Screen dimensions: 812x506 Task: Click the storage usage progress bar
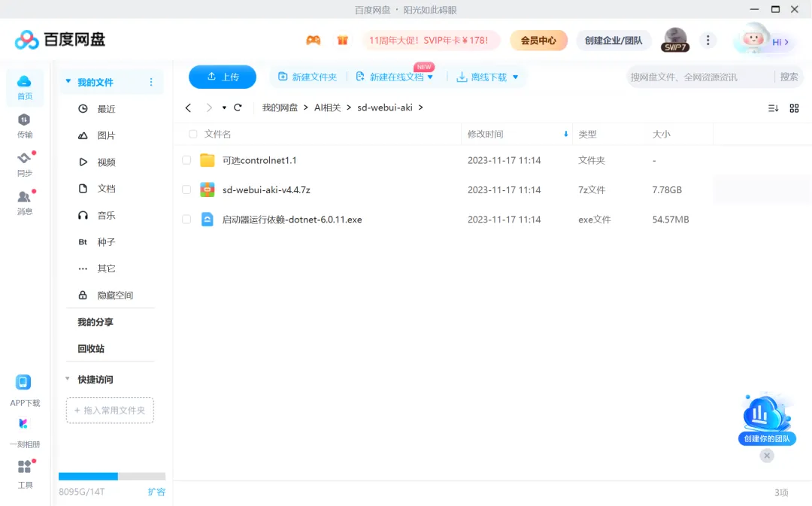click(112, 477)
